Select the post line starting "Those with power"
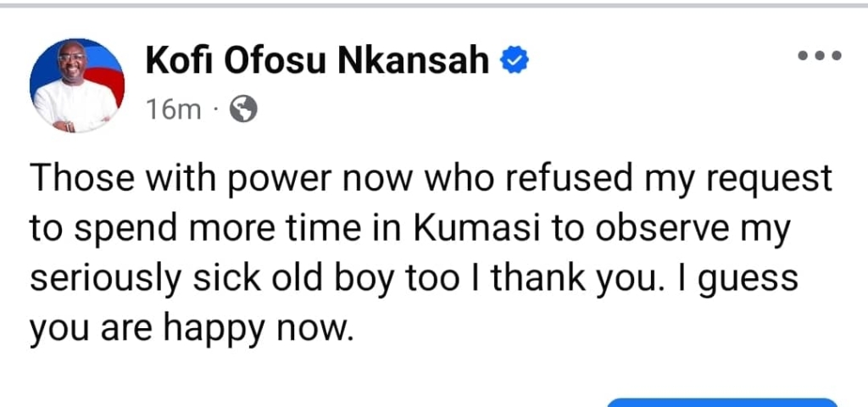868x407 pixels. pos(431,179)
